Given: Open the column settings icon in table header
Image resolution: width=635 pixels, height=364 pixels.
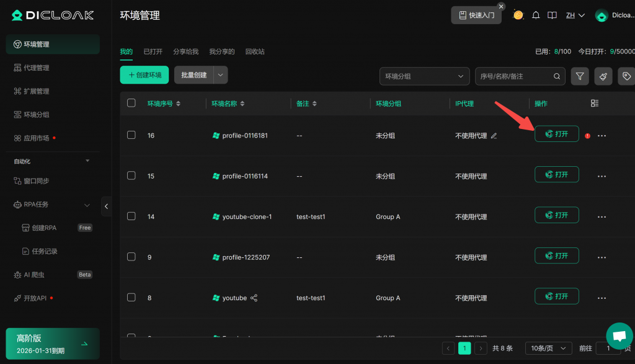Looking at the screenshot, I should pos(595,104).
